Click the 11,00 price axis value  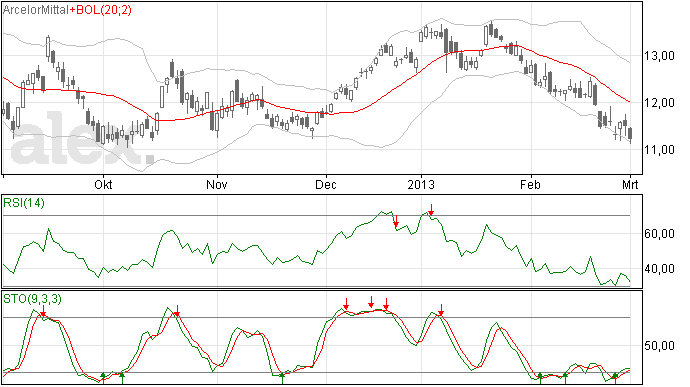pyautogui.click(x=659, y=150)
